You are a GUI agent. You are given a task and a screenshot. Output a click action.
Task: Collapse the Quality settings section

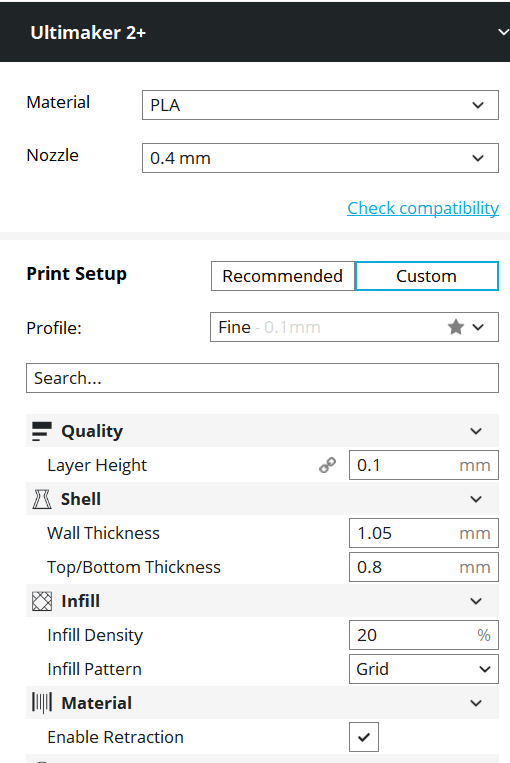[476, 431]
